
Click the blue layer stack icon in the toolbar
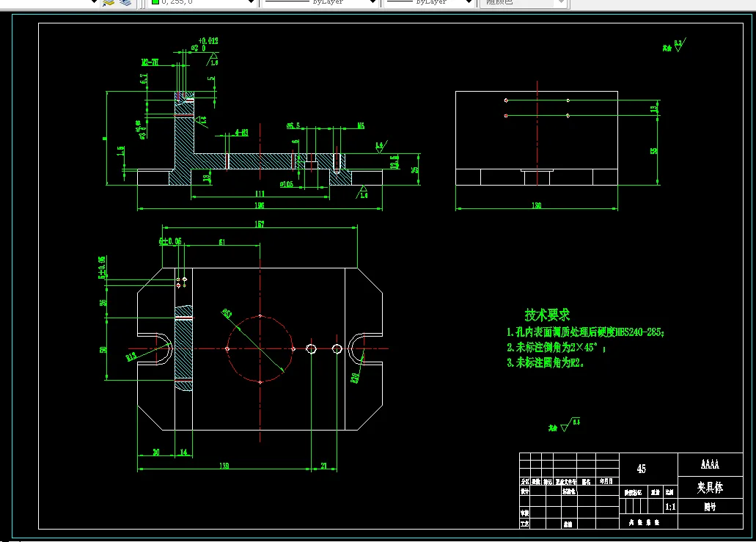coord(125,2)
